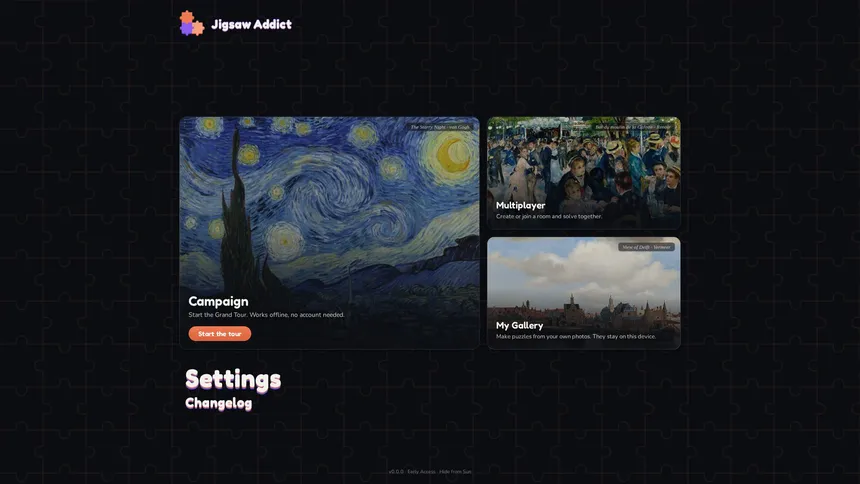Click the 'Multiplayer' heading text
The height and width of the screenshot is (484, 860).
click(x=520, y=205)
